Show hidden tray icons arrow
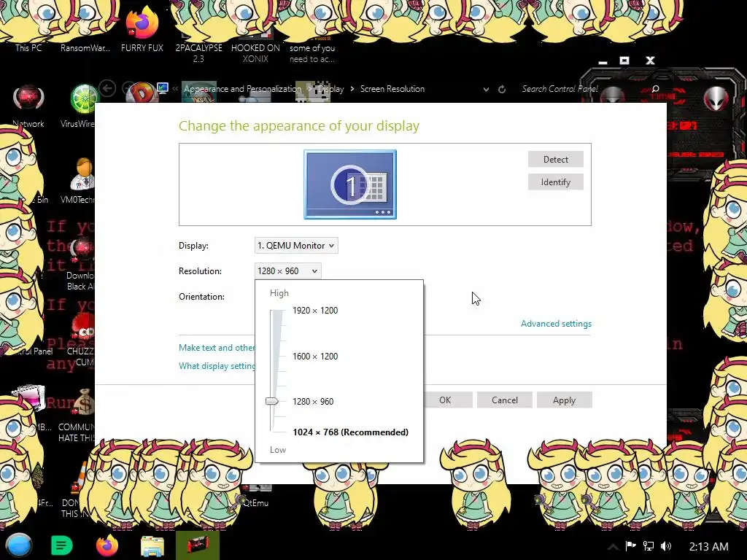This screenshot has height=560, width=747. click(x=613, y=547)
